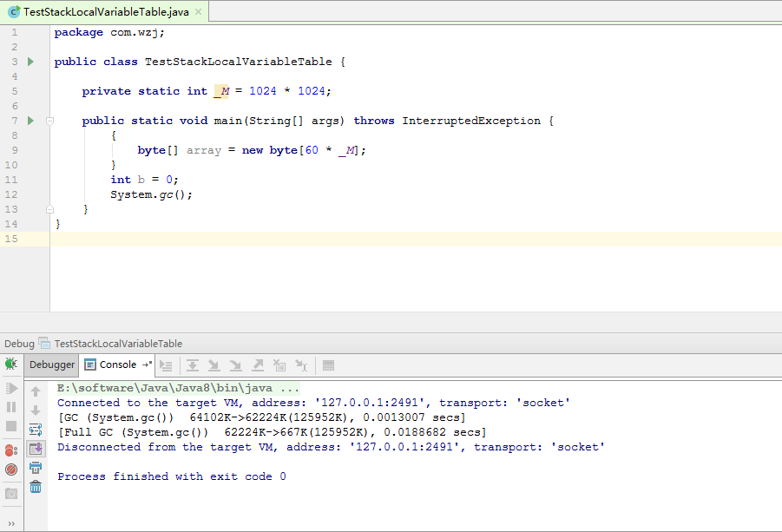Screen dimensions: 782x532
Task: Click the Console pin arrow icon
Action: point(147,365)
